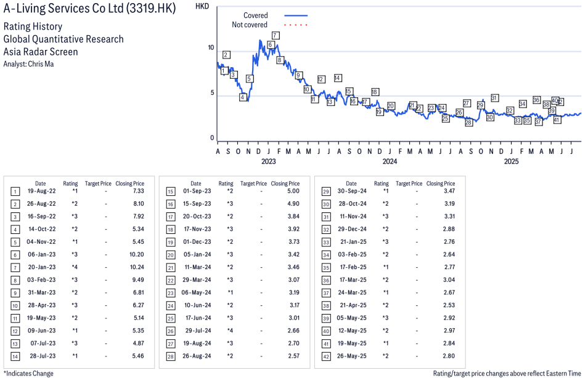Click chart marker 4 at the 2022 low
The width and height of the screenshot is (588, 378).
click(243, 97)
